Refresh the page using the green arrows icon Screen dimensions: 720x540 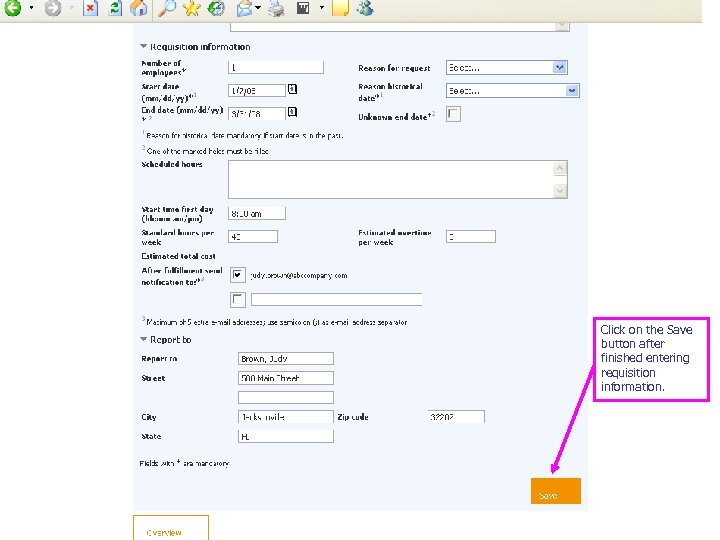point(115,7)
